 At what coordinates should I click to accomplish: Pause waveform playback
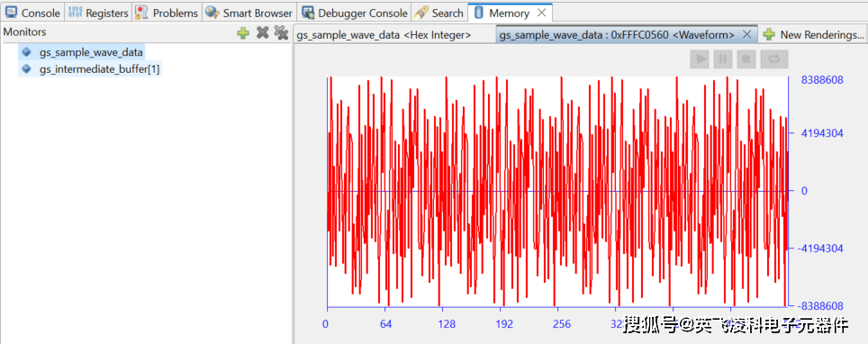point(722,59)
